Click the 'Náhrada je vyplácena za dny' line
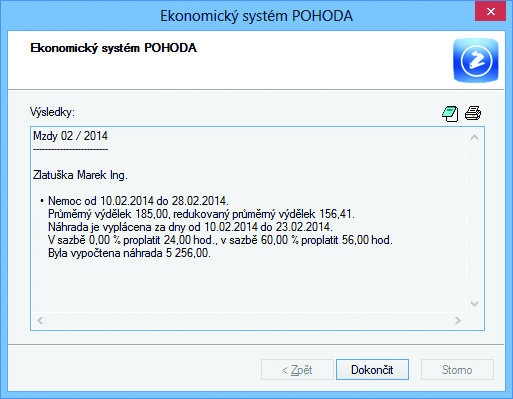 pos(190,227)
